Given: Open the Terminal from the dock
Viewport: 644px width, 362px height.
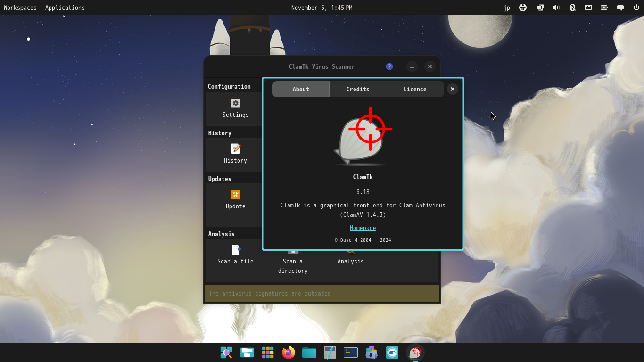Looking at the screenshot, I should [x=351, y=353].
